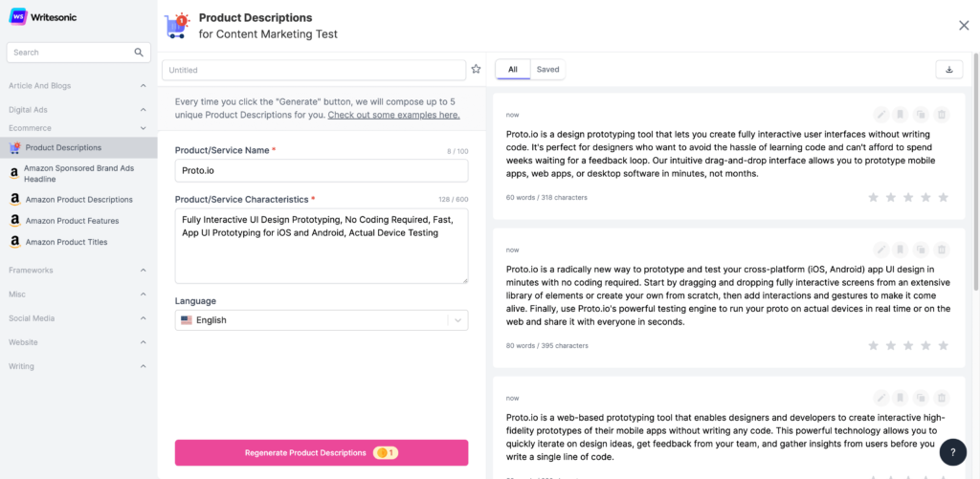The image size is (980, 479).
Task: Switch to the All tab
Action: pyautogui.click(x=513, y=70)
